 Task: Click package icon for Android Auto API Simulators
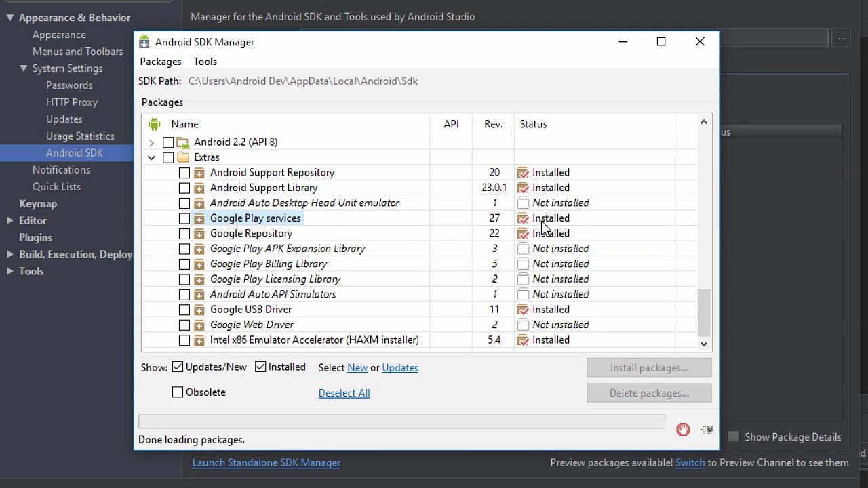tap(199, 295)
